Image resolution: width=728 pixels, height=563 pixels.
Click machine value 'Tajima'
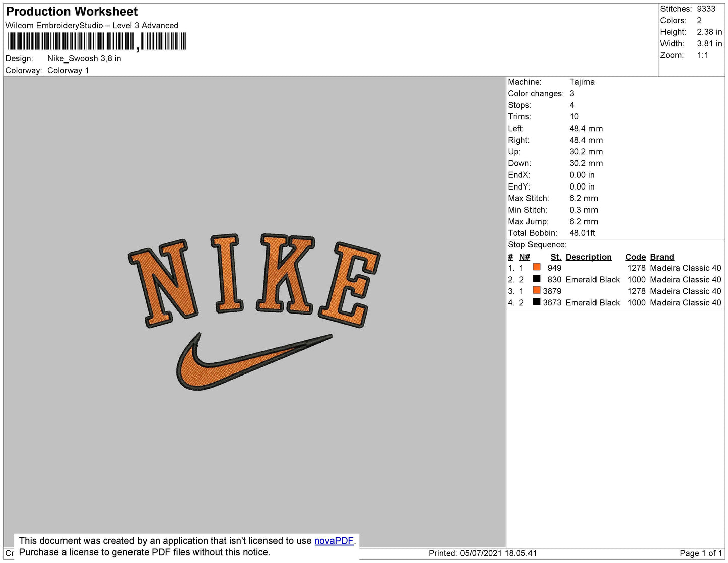(x=582, y=82)
